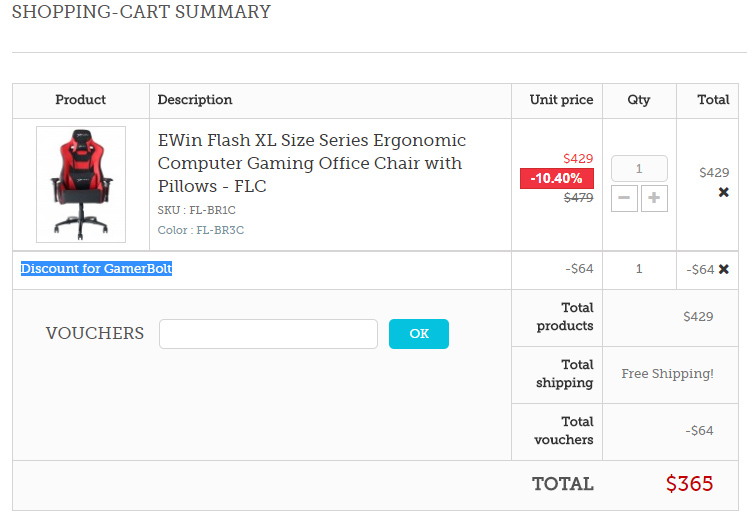Click the Shopping-Cart Summary heading
This screenshot has width=747, height=521.
(141, 13)
